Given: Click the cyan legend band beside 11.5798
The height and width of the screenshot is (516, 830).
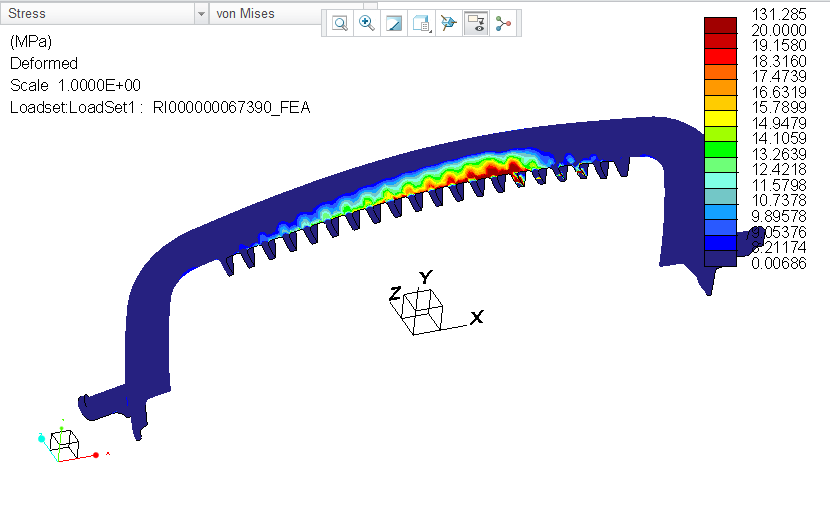Looking at the screenshot, I should (x=720, y=181).
